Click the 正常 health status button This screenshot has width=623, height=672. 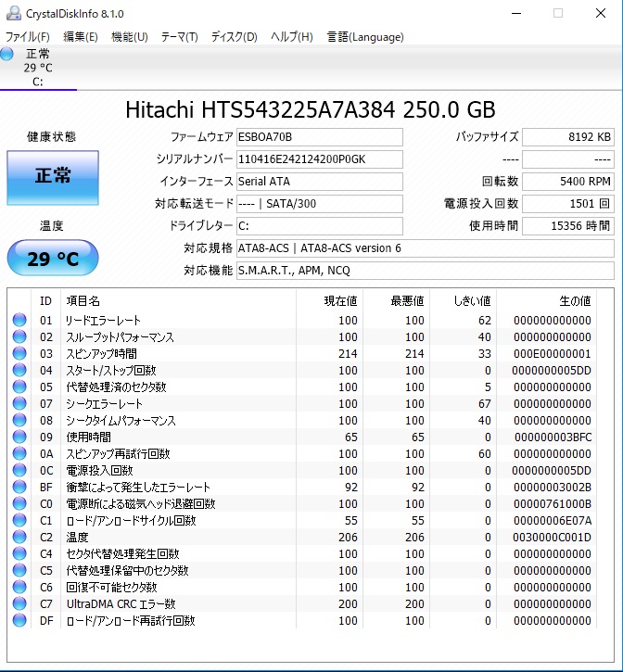click(x=53, y=178)
